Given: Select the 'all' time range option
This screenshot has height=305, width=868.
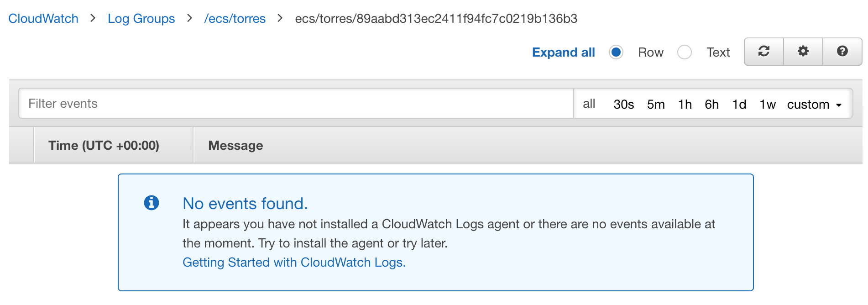Looking at the screenshot, I should click(x=589, y=104).
